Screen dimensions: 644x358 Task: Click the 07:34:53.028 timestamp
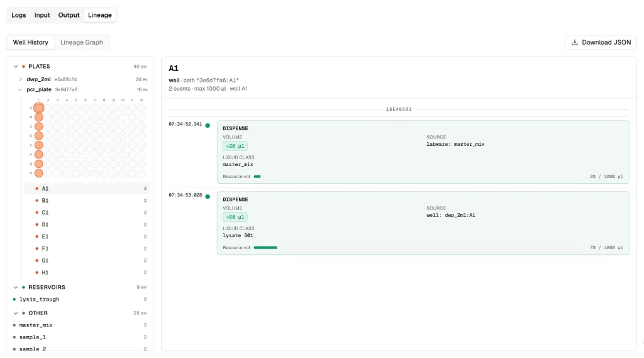(186, 195)
